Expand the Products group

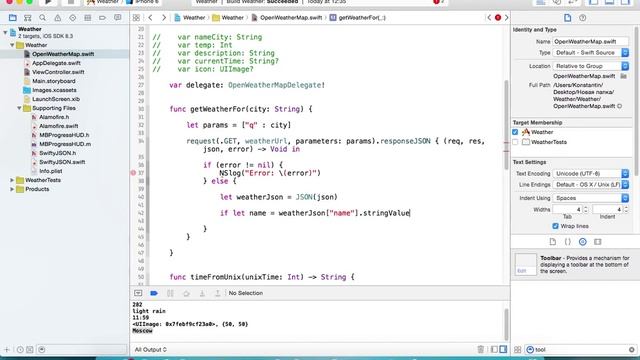(x=12, y=189)
